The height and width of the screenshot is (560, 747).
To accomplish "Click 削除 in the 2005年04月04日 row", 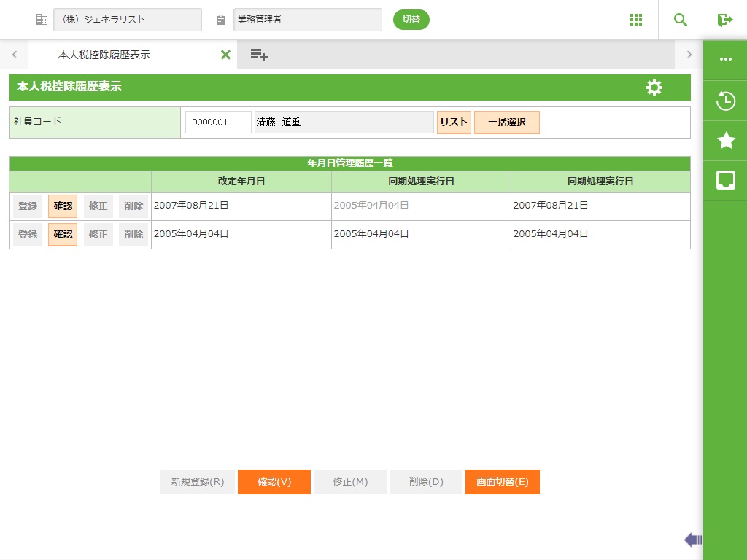I will click(x=133, y=235).
